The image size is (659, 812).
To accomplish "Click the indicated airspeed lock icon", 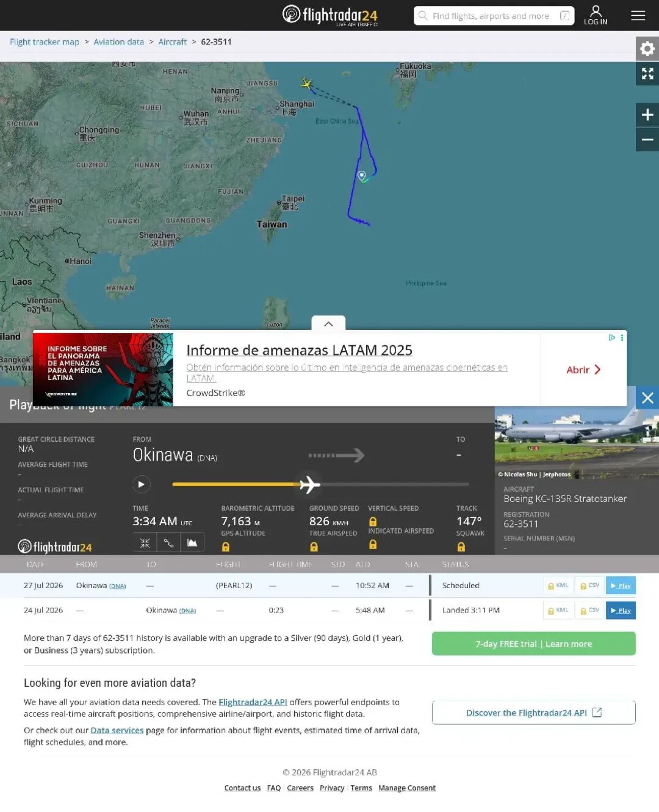I will tap(373, 544).
